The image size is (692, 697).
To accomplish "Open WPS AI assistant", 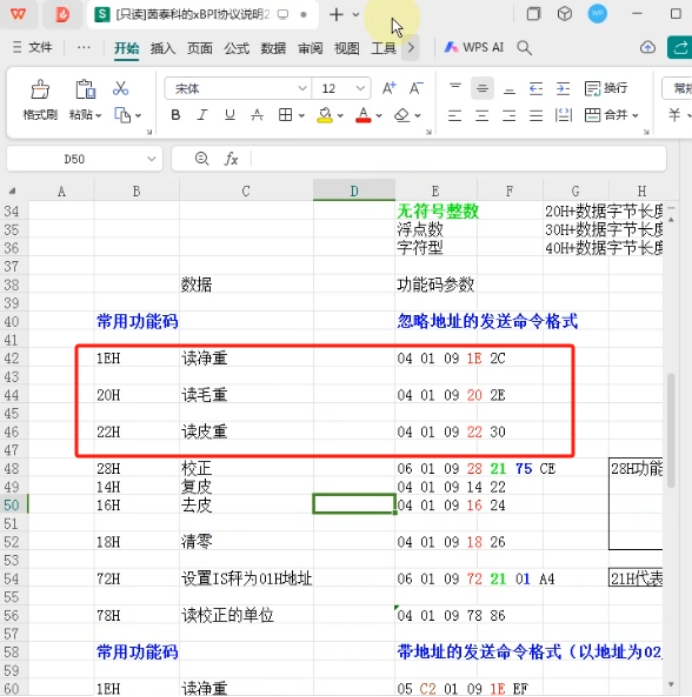I will click(474, 48).
